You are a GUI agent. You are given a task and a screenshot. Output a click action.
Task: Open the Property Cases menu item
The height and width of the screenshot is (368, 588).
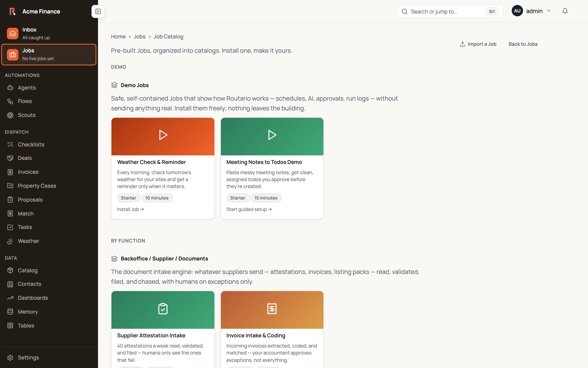49,186
